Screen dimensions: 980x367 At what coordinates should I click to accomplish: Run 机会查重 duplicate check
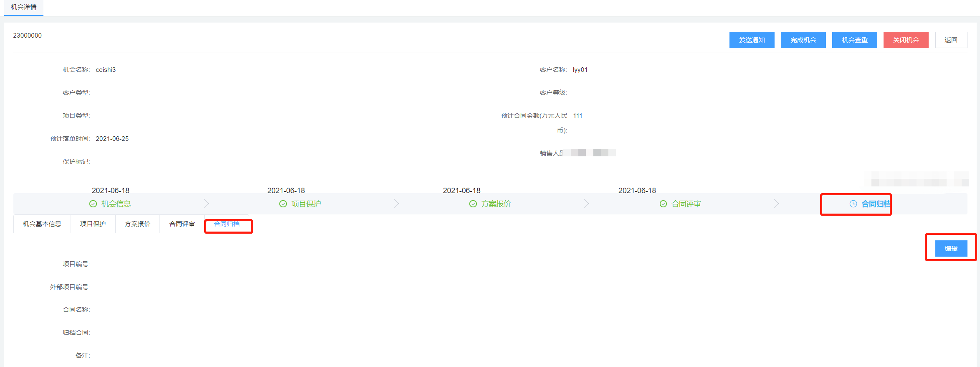[x=854, y=40]
